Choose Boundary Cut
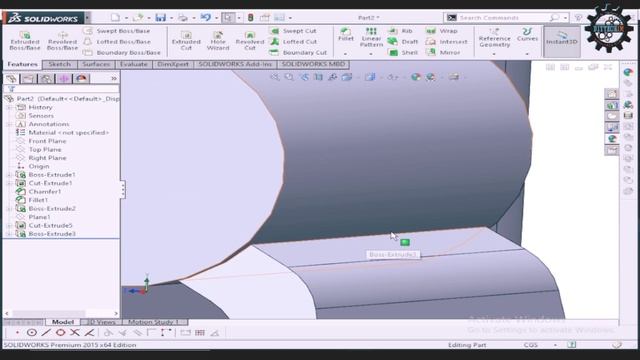The image size is (640, 360). tap(299, 53)
